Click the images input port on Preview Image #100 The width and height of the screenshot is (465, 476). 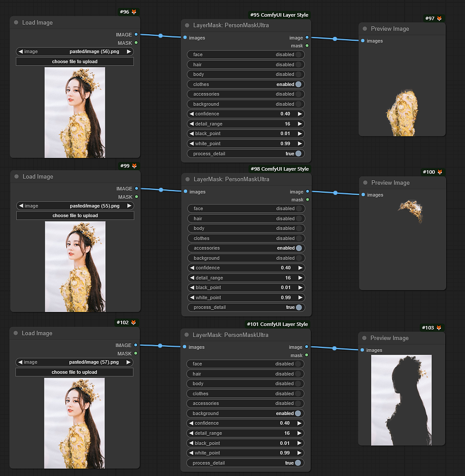pos(363,195)
